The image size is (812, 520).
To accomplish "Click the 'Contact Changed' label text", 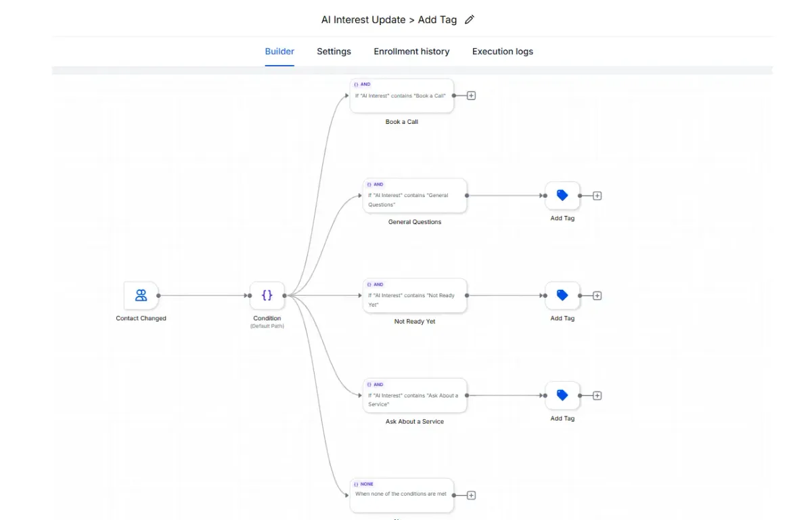I will pyautogui.click(x=141, y=318).
